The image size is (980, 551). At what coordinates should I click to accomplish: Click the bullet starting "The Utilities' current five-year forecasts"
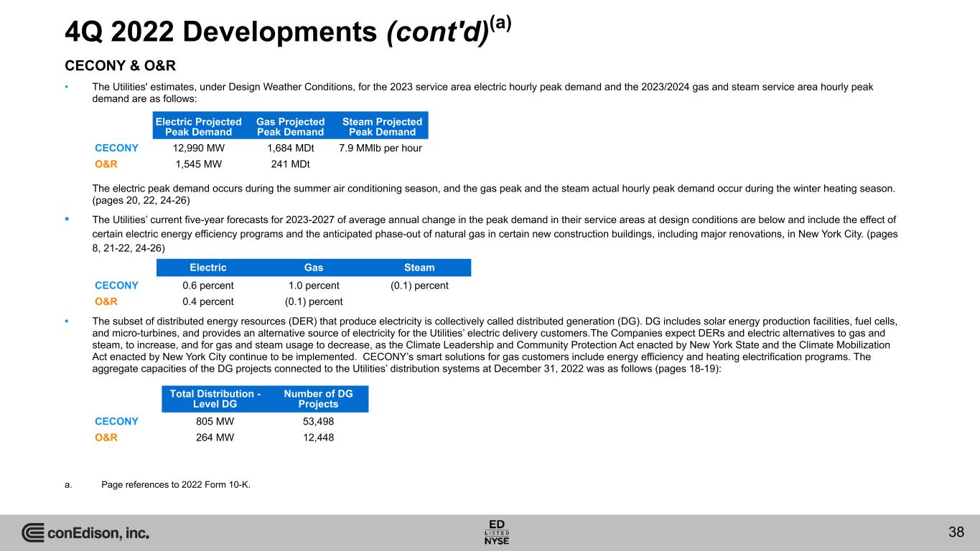[x=495, y=233]
